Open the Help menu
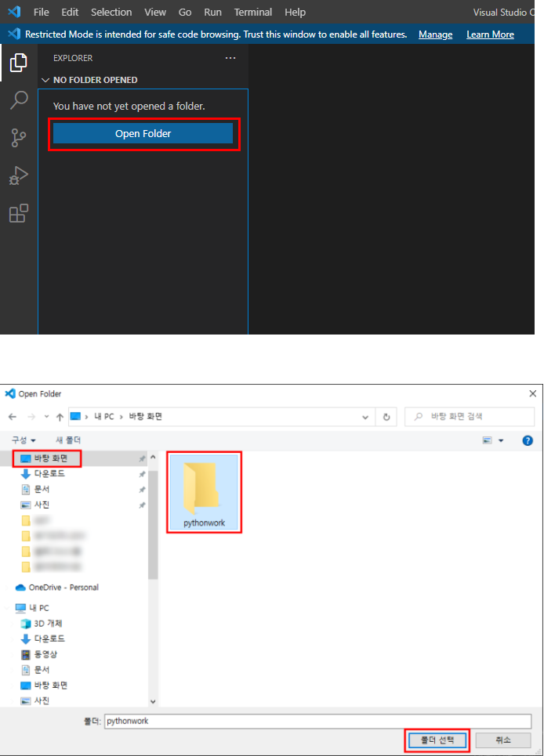 point(296,12)
